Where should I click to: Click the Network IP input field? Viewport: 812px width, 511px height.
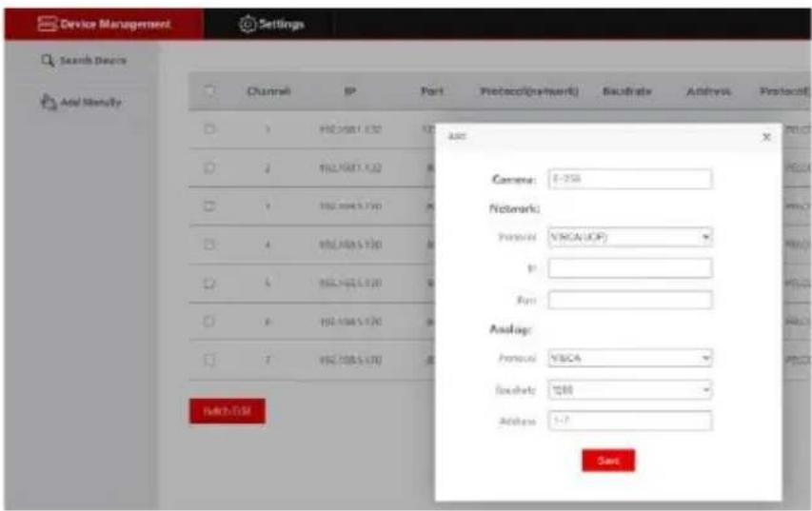click(x=630, y=268)
